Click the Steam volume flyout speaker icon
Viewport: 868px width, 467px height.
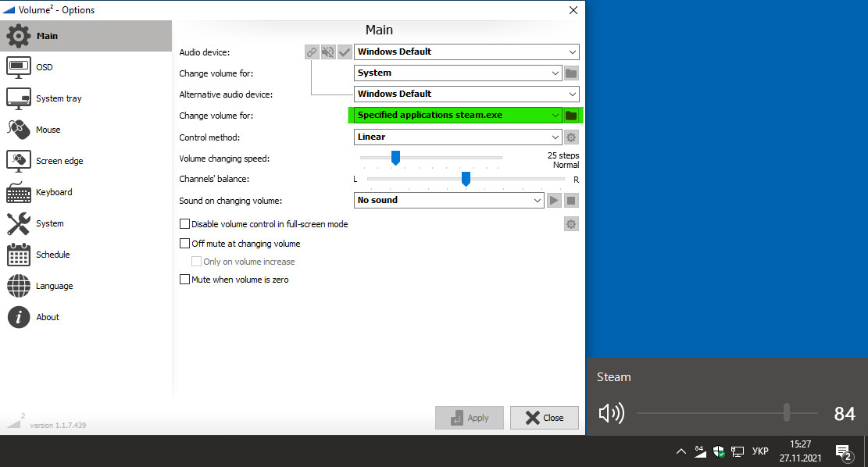click(612, 414)
